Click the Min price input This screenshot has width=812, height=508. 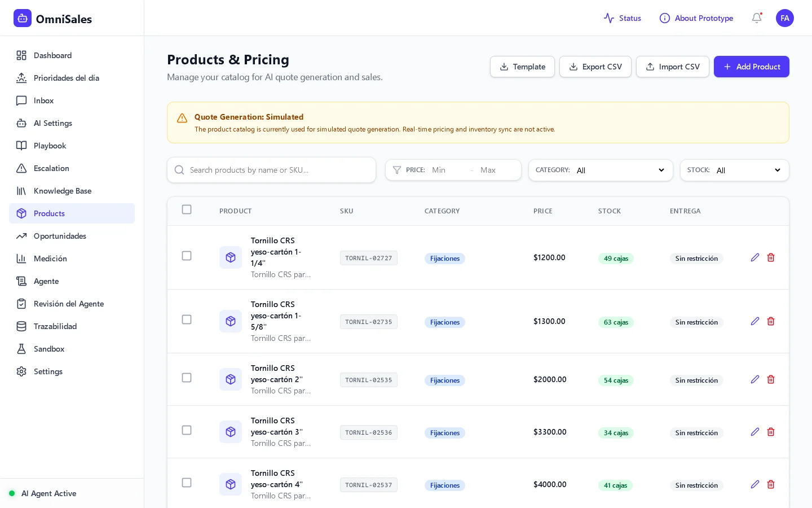click(x=448, y=170)
